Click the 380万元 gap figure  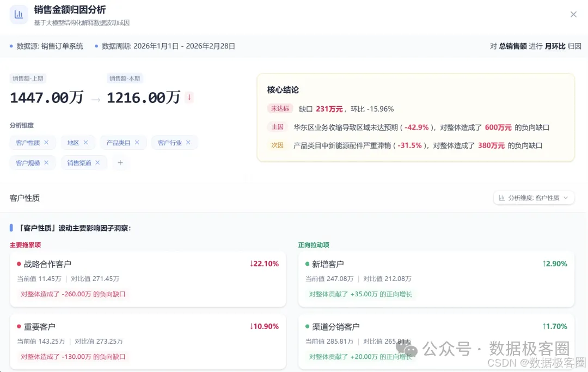pos(491,145)
